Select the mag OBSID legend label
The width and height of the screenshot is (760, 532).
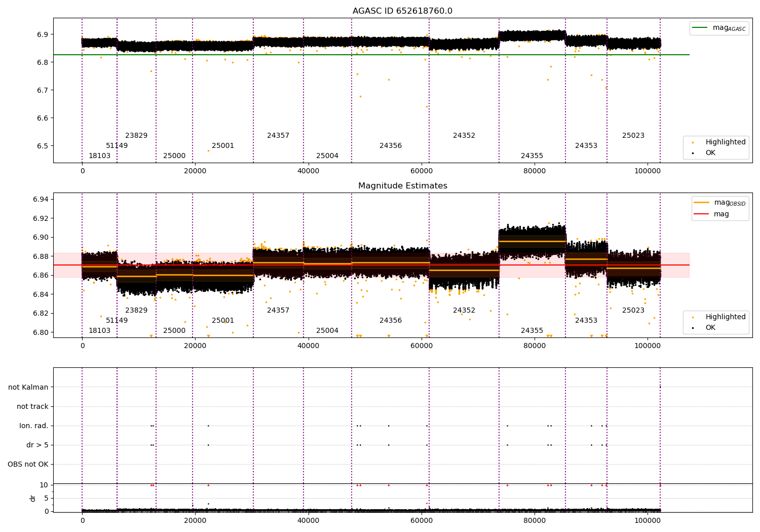coord(730,203)
